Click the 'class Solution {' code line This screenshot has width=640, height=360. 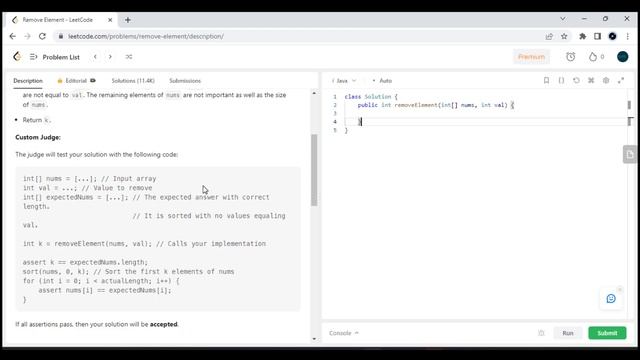click(371, 97)
